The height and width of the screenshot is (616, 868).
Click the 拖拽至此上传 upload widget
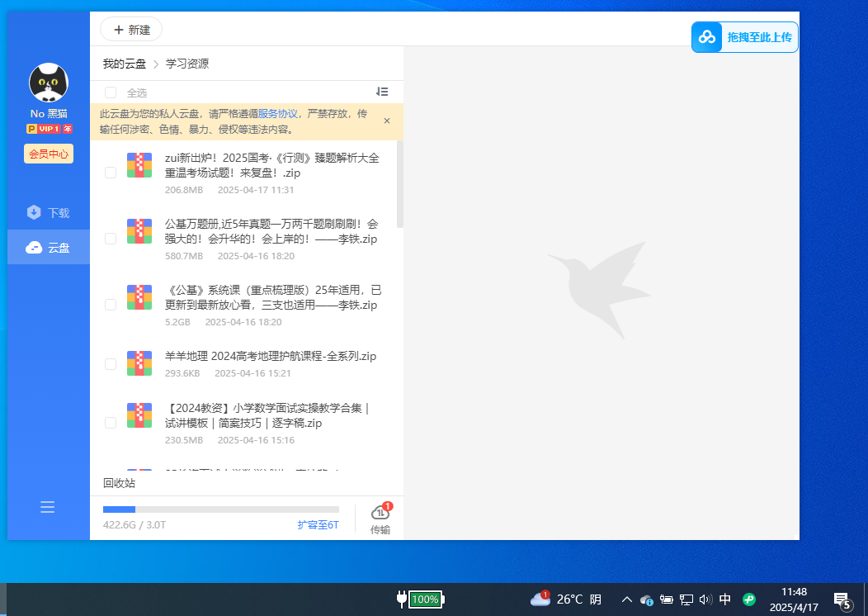(x=745, y=37)
